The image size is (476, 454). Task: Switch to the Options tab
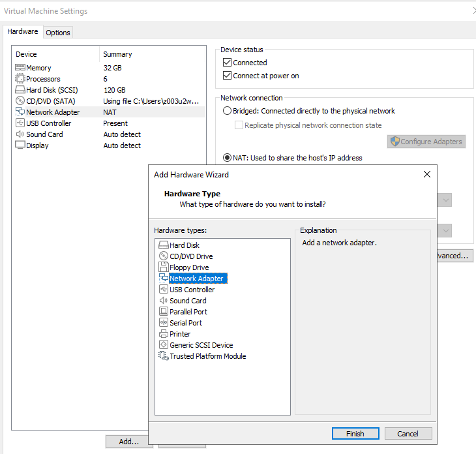point(58,33)
